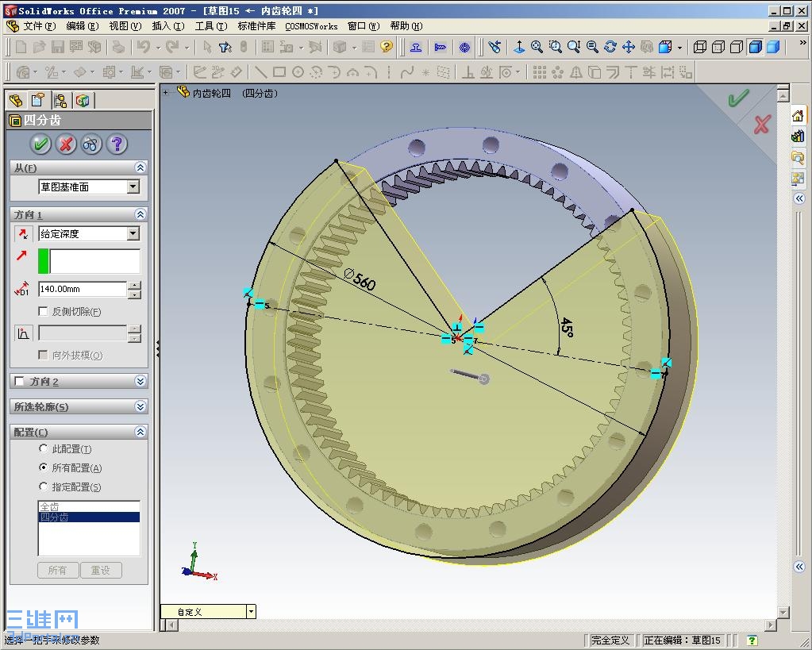This screenshot has height=650, width=812.
Task: Open the File Explorer task pane icon
Action: [798, 157]
